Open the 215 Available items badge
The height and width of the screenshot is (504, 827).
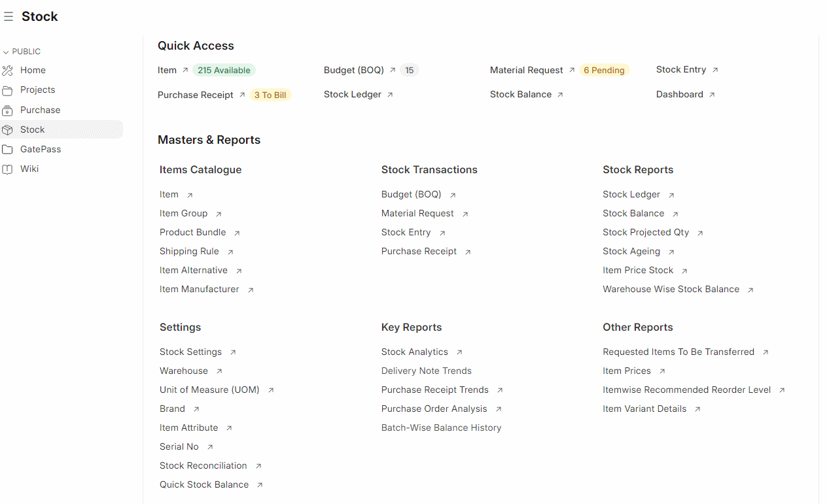pos(224,71)
